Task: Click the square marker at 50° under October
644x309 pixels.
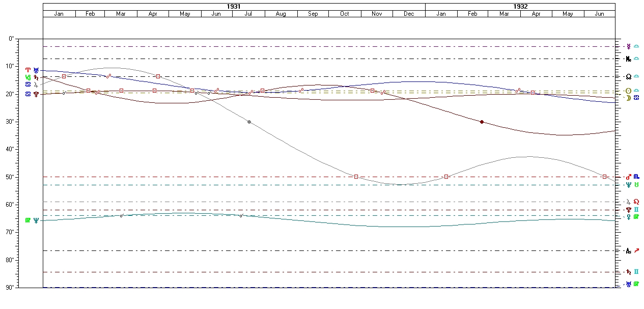Action: (x=356, y=177)
